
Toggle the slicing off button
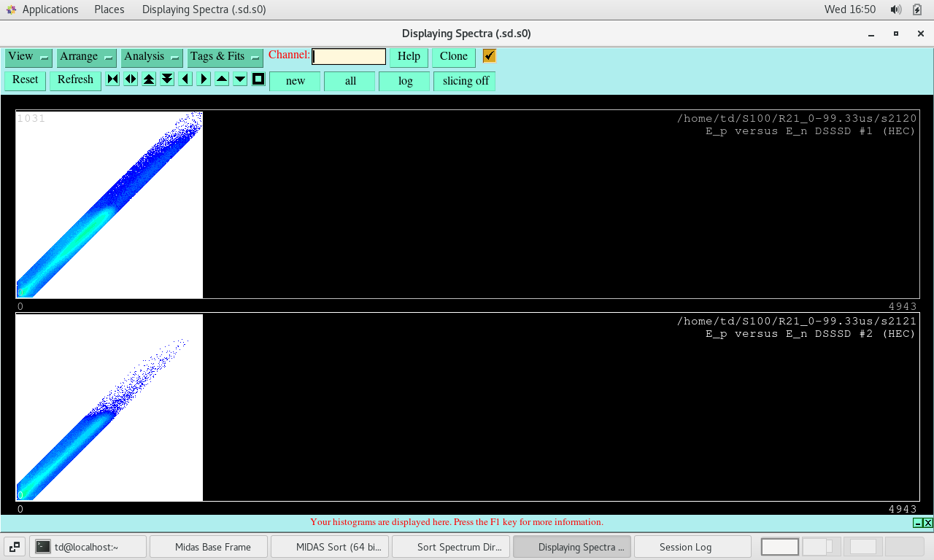(465, 81)
